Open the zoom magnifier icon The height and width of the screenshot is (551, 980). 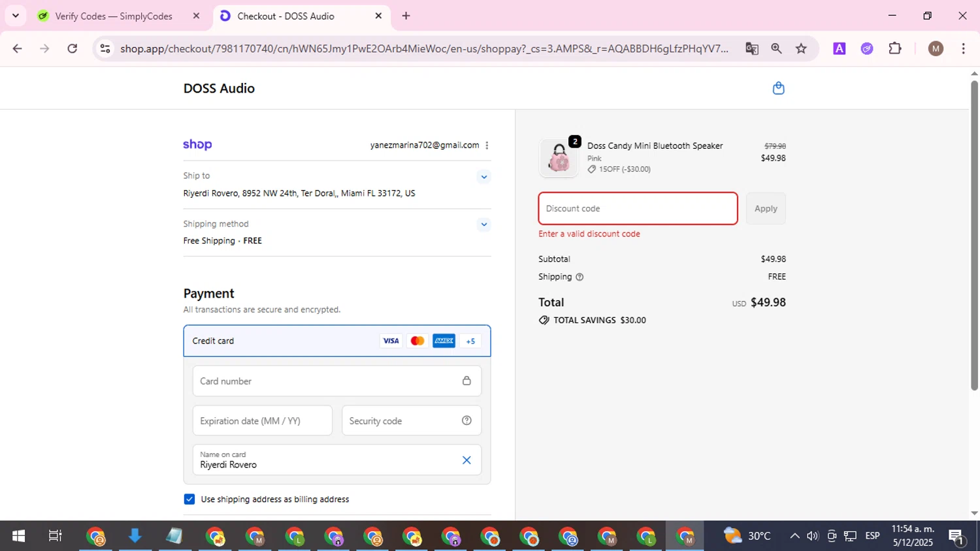point(776,48)
